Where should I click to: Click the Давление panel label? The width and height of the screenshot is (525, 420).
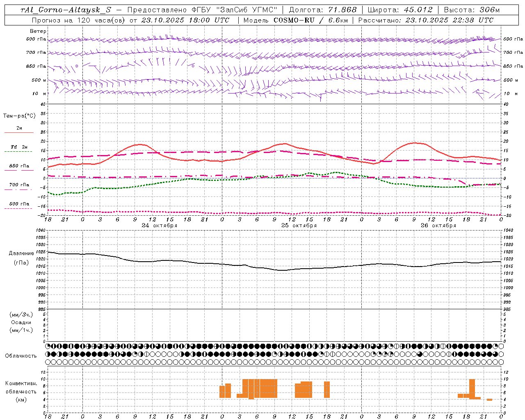click(21, 253)
